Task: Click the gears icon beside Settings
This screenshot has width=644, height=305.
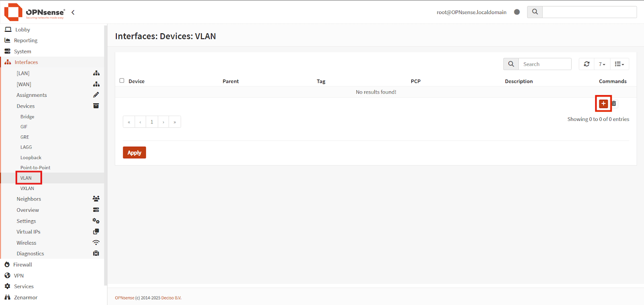Action: [x=96, y=221]
